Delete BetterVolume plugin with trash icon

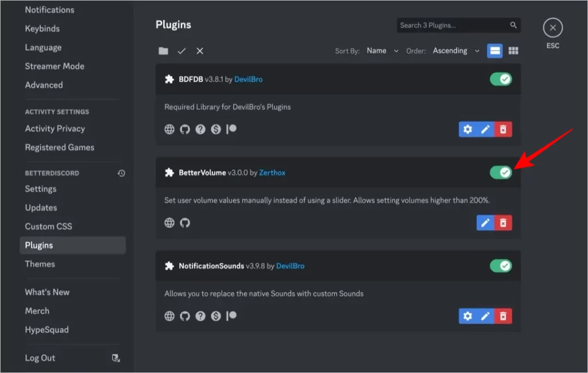click(503, 223)
